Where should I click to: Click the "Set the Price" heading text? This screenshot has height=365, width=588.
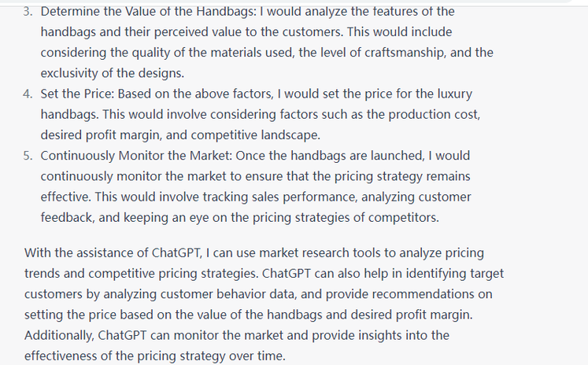pyautogui.click(x=76, y=94)
